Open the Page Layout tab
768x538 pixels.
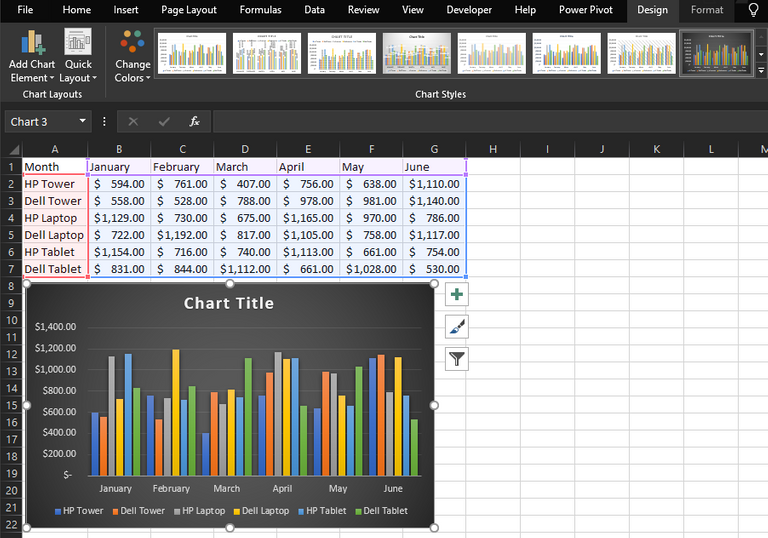189,10
